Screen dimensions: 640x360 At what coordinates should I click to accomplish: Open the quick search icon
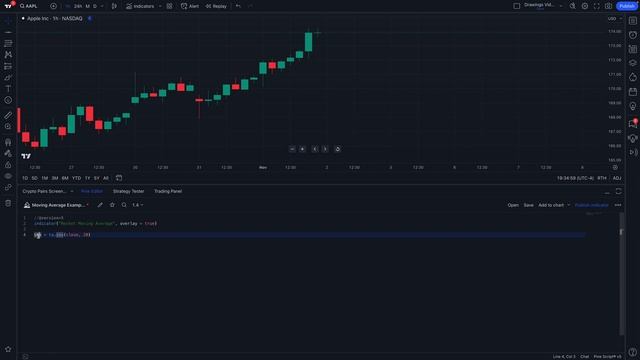point(572,6)
